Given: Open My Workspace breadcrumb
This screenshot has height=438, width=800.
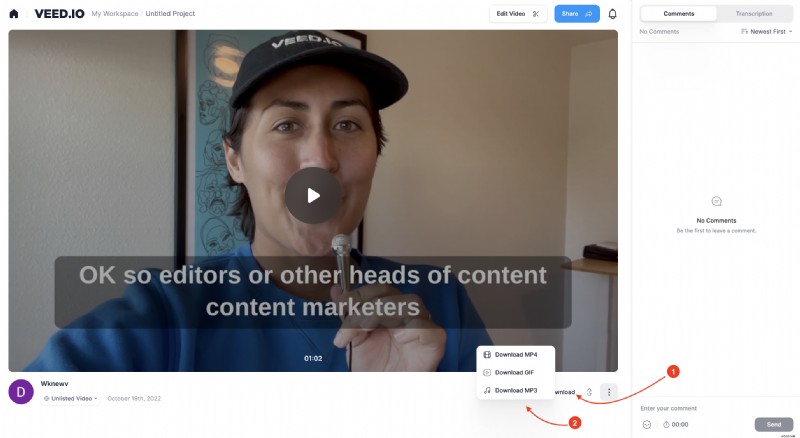Looking at the screenshot, I should click(115, 14).
